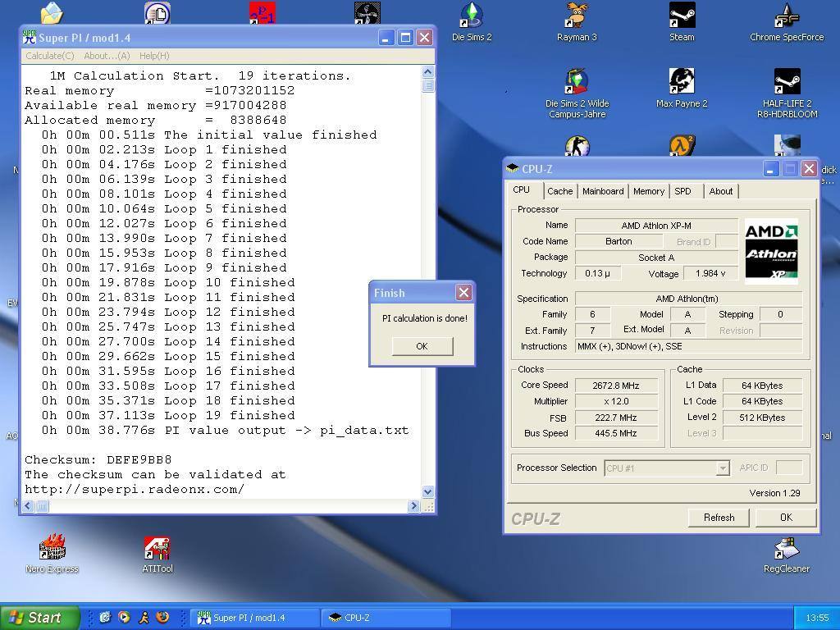Select the Nero Express desktop icon

[52, 554]
